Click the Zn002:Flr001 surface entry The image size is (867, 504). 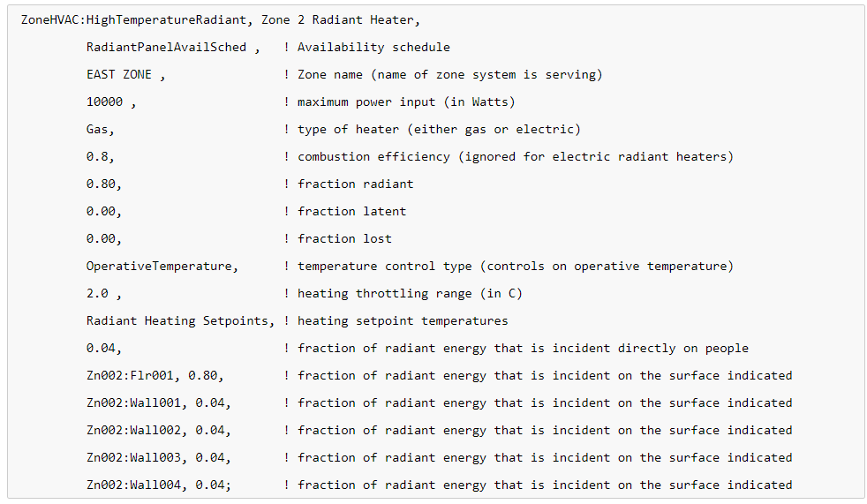[x=130, y=375]
